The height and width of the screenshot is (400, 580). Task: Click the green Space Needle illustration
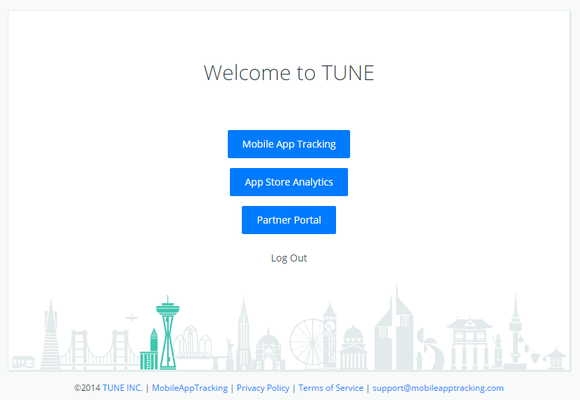pyautogui.click(x=168, y=333)
